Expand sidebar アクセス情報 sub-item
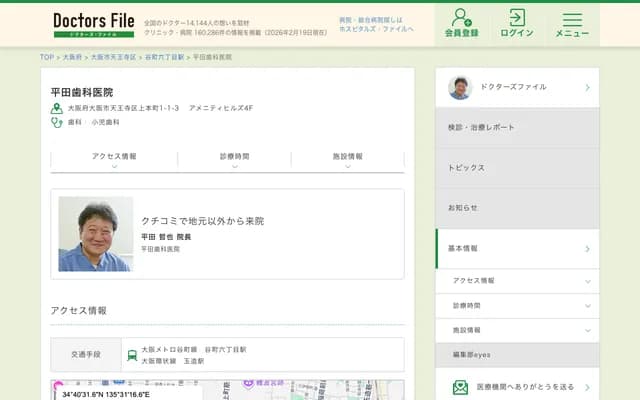 coord(518,281)
